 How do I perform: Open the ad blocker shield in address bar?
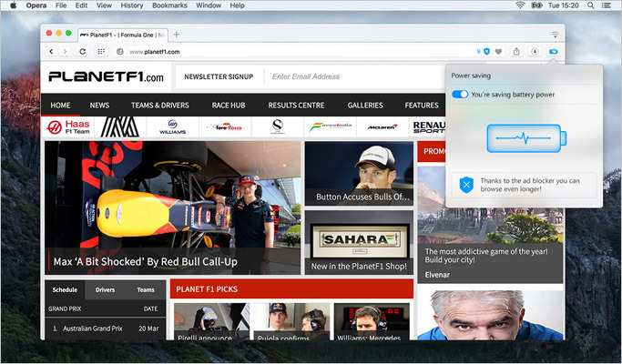486,52
